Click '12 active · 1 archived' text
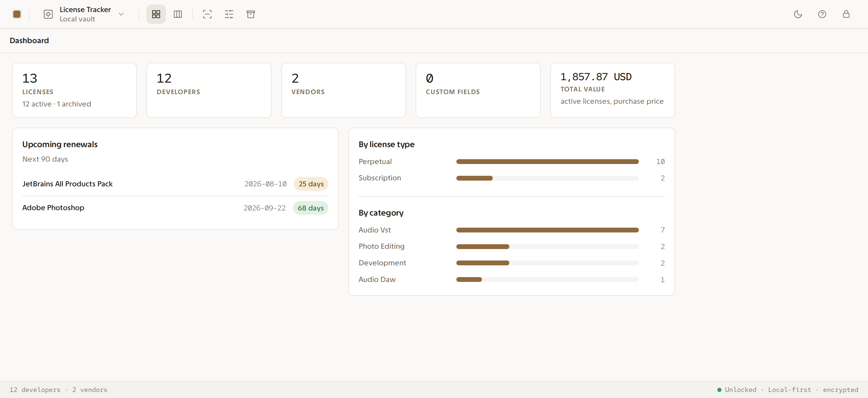Viewport: 868px width, 398px height. coord(57,104)
